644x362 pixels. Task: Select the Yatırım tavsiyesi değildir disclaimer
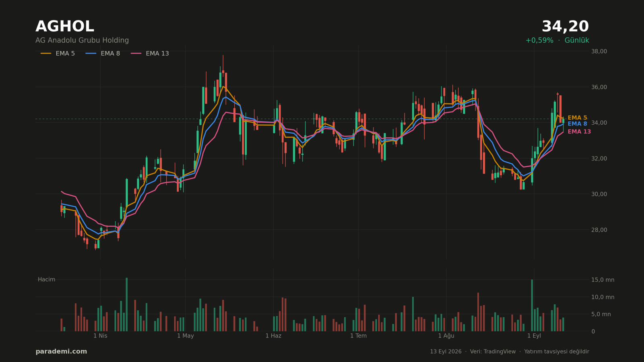click(557, 352)
